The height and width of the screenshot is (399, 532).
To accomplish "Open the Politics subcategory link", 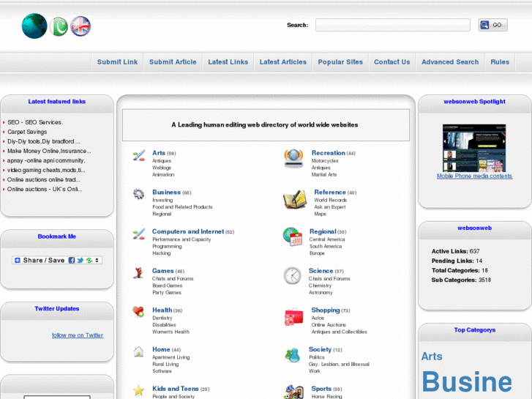I will point(317,357).
